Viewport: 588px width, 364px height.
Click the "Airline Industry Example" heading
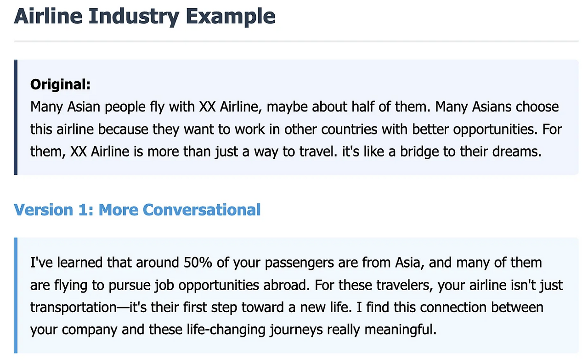145,16
